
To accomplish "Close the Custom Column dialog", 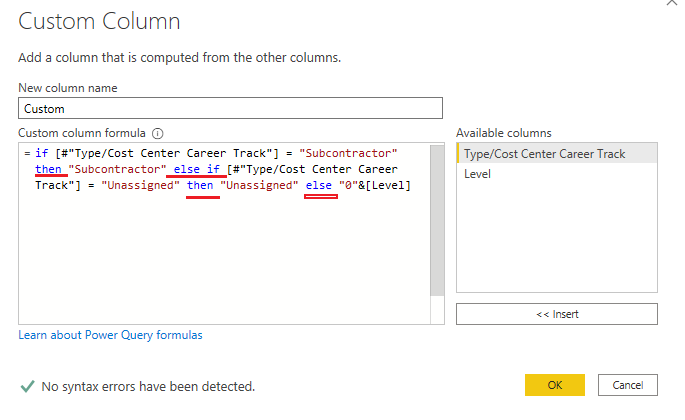I will [x=672, y=3].
